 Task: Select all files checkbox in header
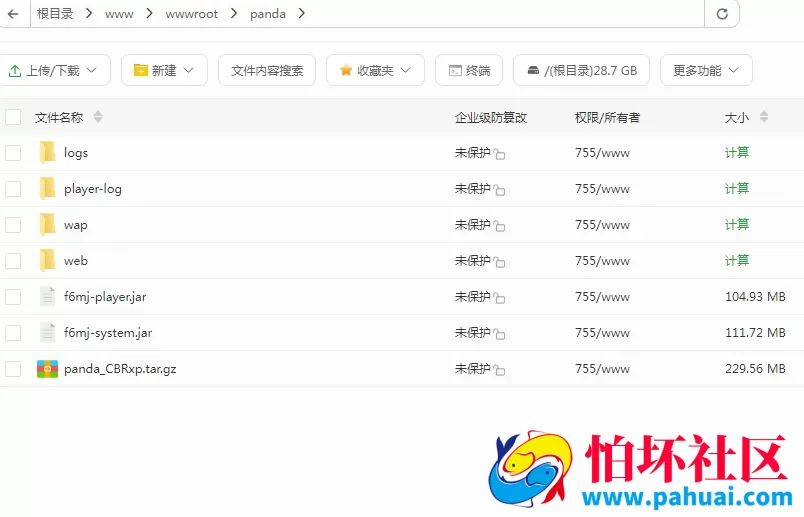(13, 117)
